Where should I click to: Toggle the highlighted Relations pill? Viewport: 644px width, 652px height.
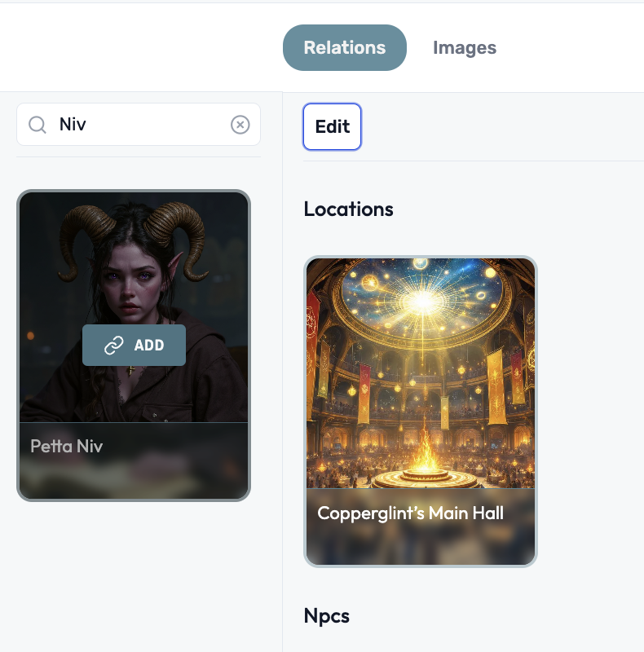point(344,47)
